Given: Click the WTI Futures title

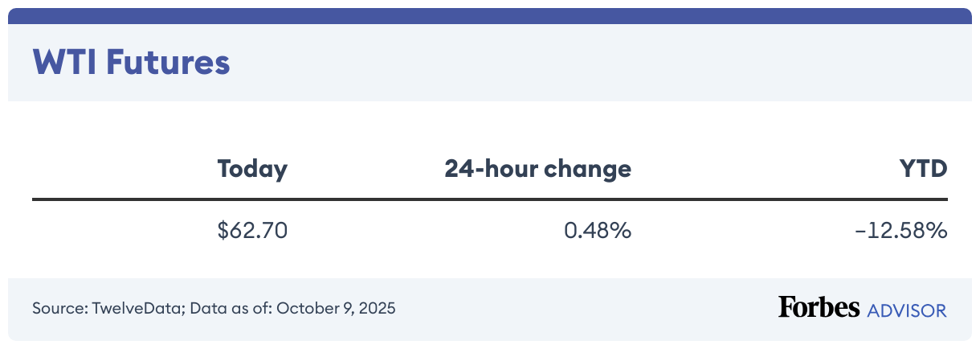Looking at the screenshot, I should (131, 63).
